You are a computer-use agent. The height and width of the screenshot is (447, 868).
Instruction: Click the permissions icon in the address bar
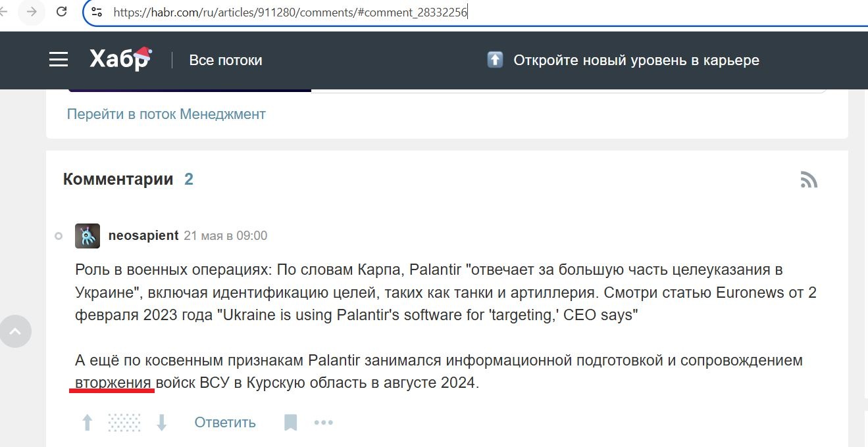[x=97, y=11]
